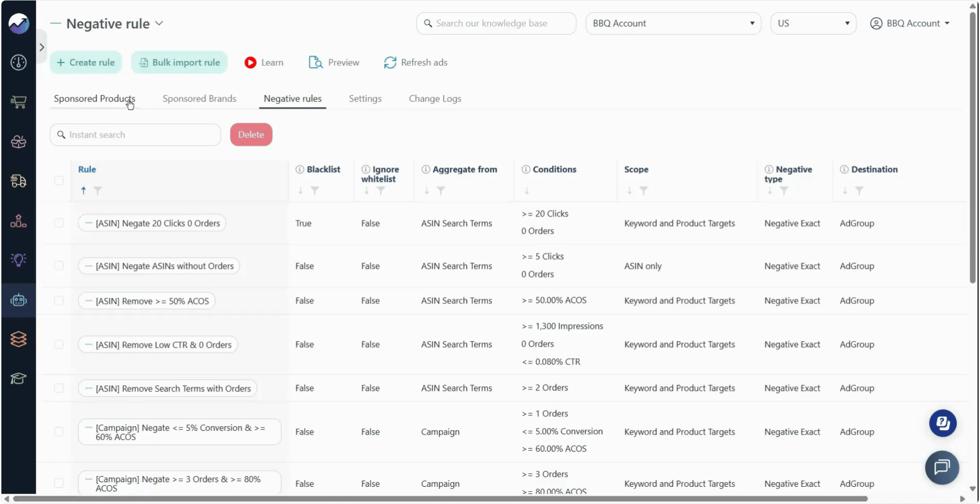Viewport: 980px width, 504px height.
Task: Check the row for Negate 20 Clicks 0 Orders
Action: (x=59, y=223)
